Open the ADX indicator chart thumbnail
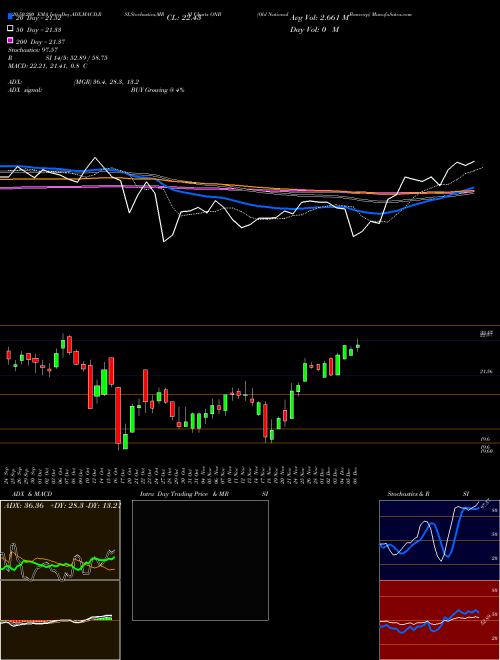The width and height of the screenshot is (500, 660). point(60,540)
